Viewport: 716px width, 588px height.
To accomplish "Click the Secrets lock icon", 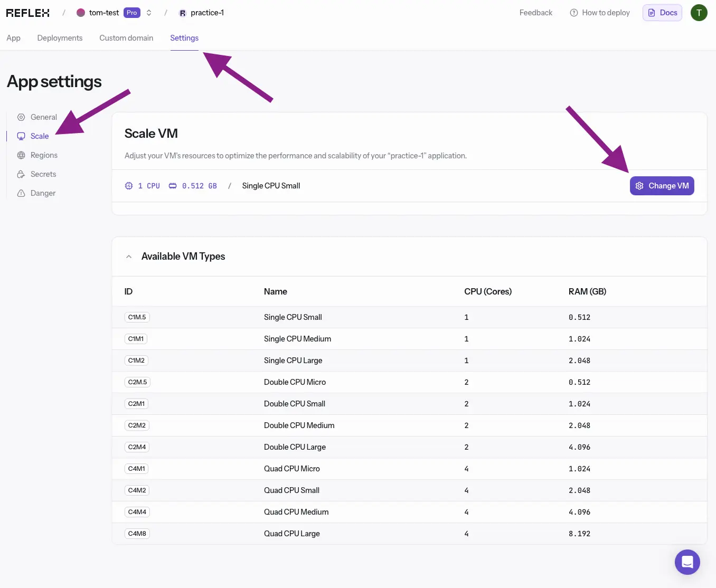I will pos(21,174).
